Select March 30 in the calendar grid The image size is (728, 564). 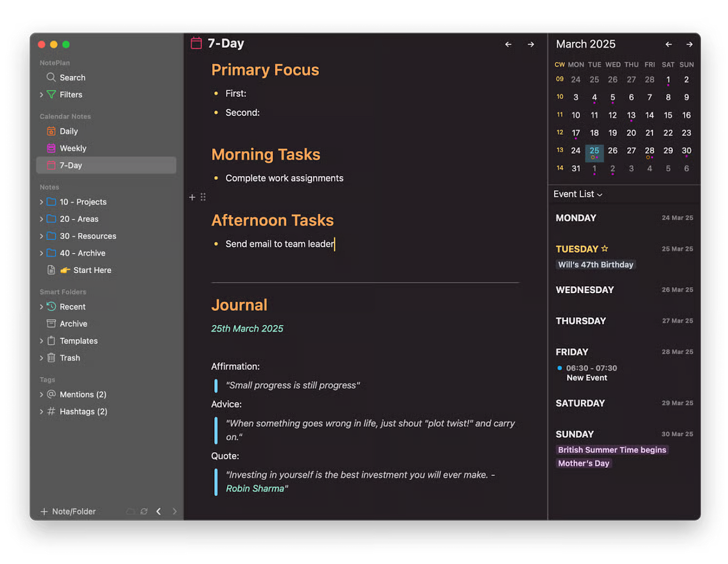[x=686, y=151]
